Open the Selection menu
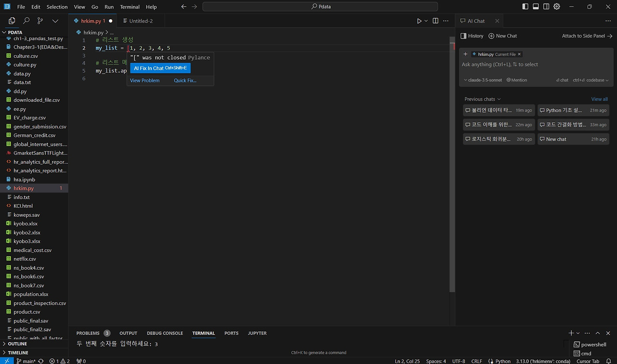 click(57, 7)
